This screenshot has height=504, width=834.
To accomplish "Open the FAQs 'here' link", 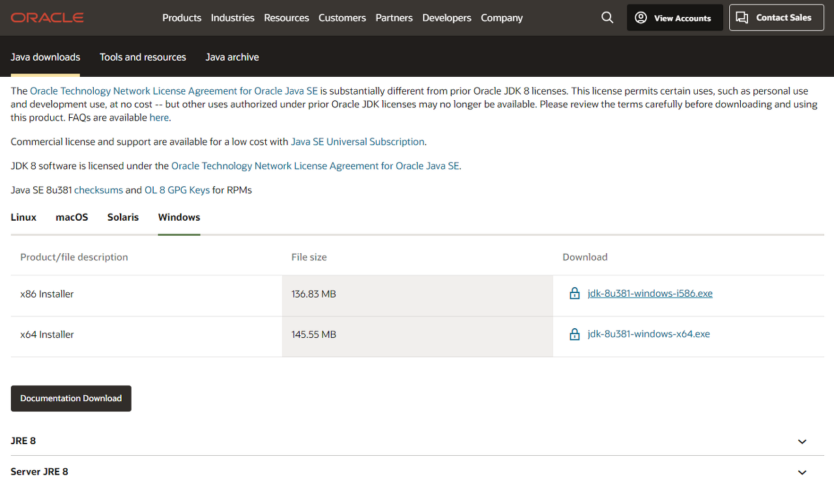I will click(159, 118).
